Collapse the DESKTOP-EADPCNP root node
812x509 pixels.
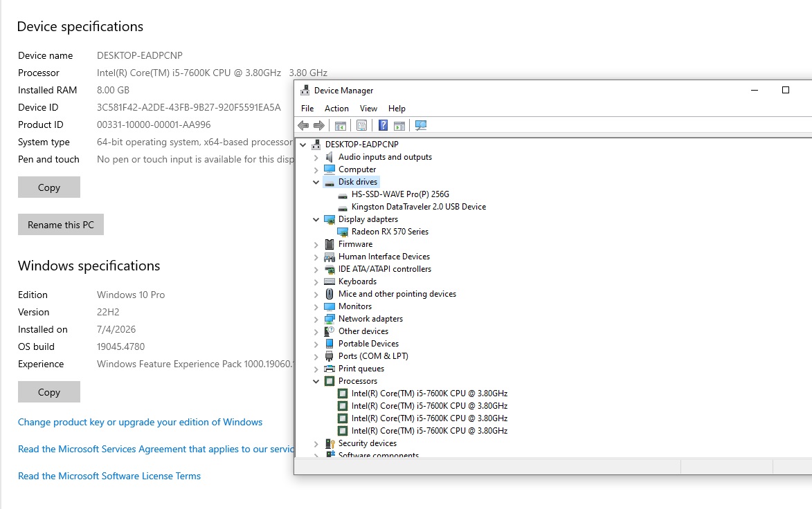[x=303, y=145]
